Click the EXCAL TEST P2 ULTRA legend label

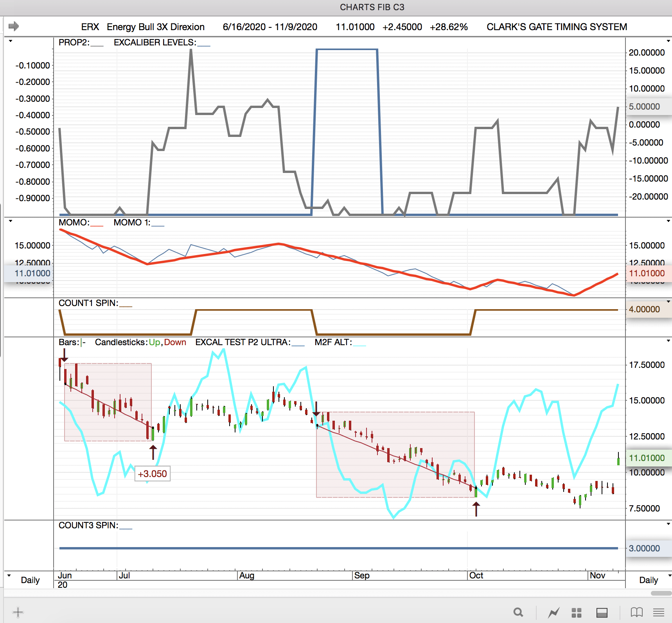pyautogui.click(x=243, y=342)
